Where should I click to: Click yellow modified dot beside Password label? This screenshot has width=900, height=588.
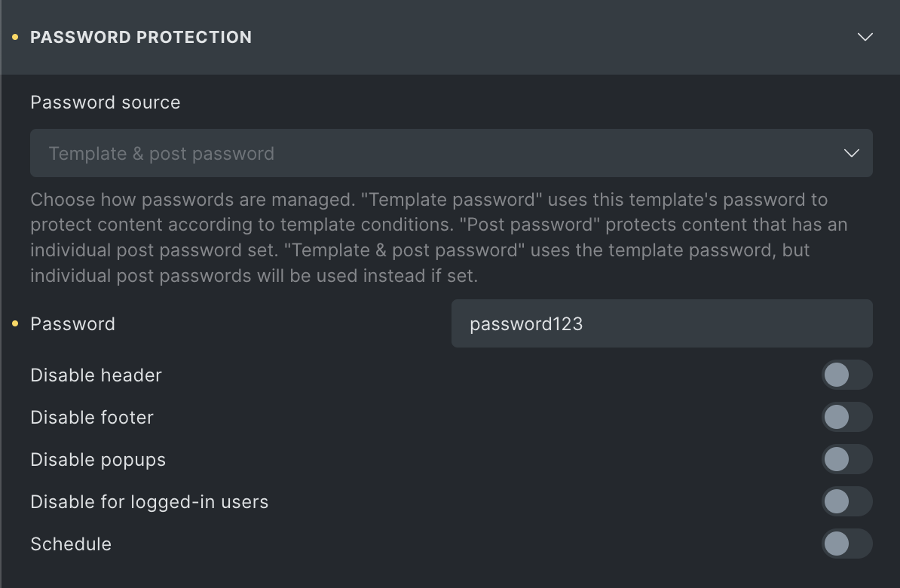tap(15, 324)
